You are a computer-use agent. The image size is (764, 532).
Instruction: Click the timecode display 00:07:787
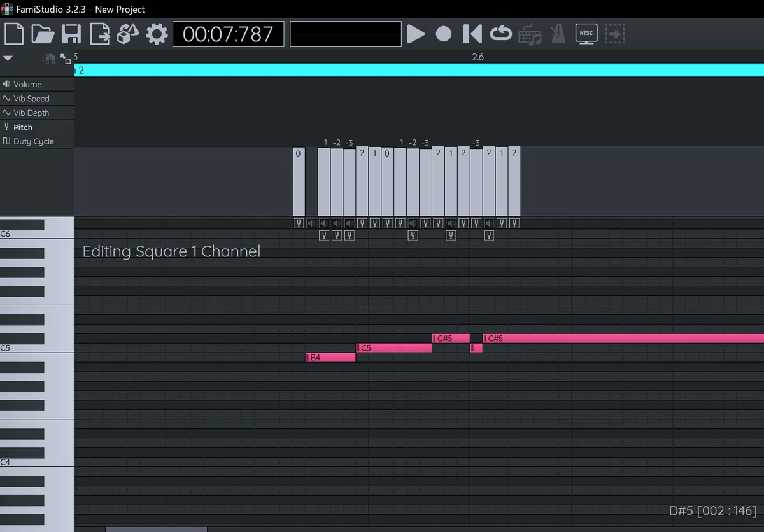tap(228, 34)
